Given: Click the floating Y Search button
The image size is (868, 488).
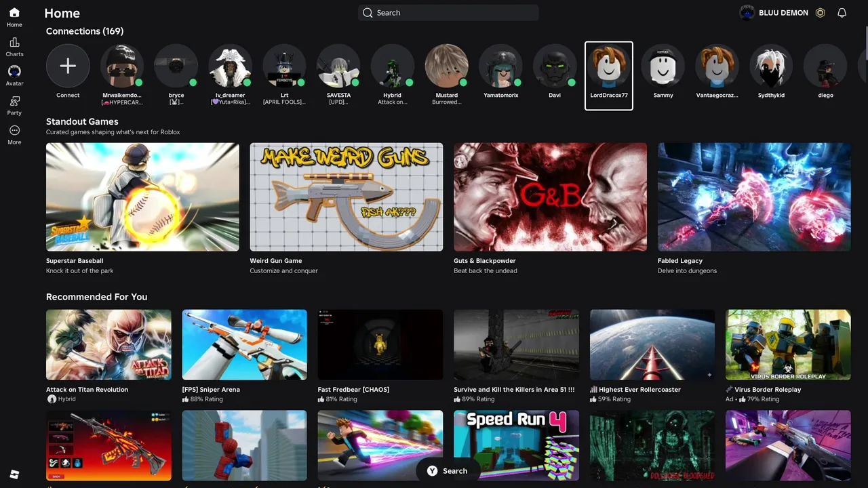Looking at the screenshot, I should click(x=447, y=470).
